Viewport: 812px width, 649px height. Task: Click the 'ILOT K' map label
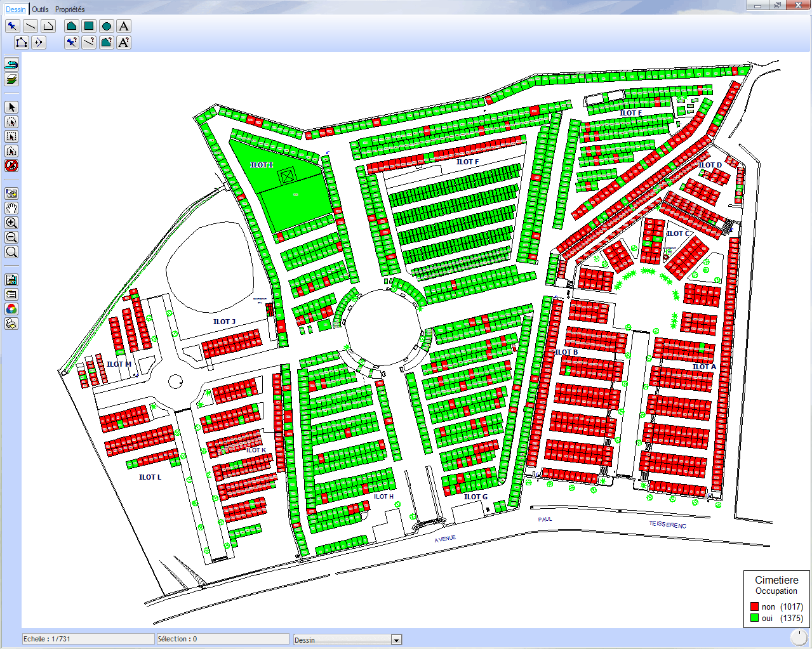[255, 450]
